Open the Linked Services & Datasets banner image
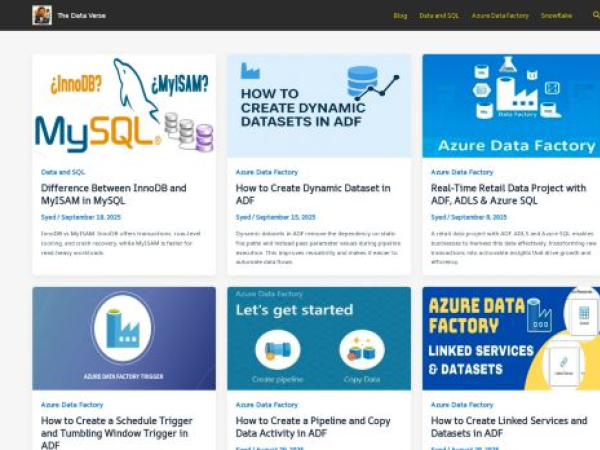 510,338
